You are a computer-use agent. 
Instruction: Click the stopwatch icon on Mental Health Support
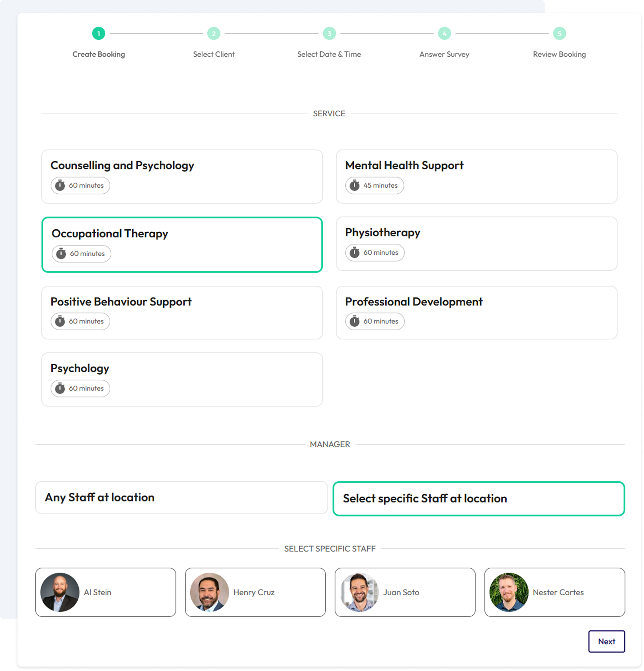pos(354,185)
